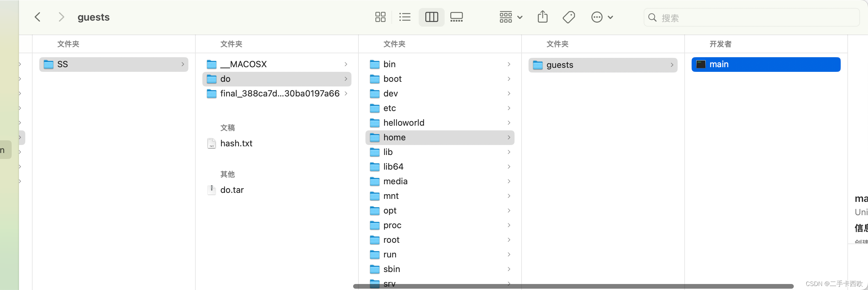Select the guests folder
Image resolution: width=868 pixels, height=290 pixels.
click(603, 65)
